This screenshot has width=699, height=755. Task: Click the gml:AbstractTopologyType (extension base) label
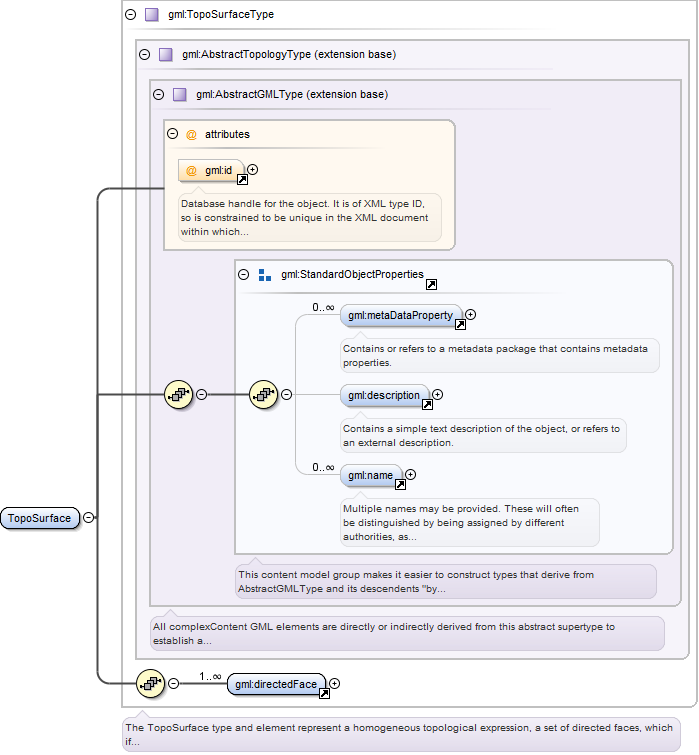tap(289, 54)
